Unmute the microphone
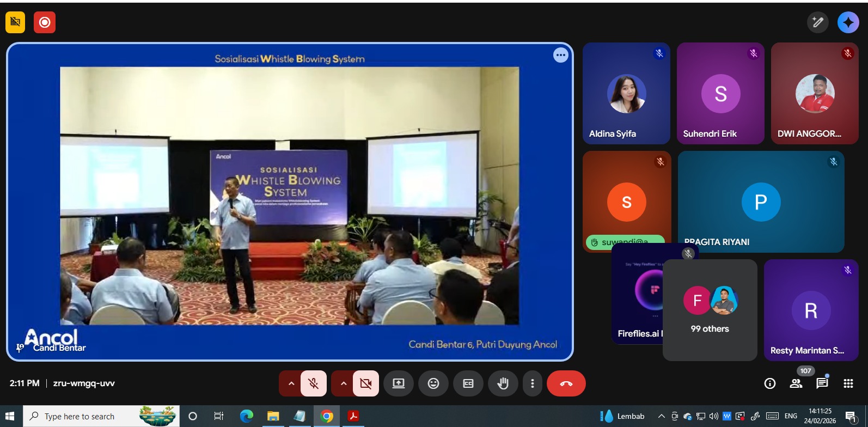 [x=314, y=383]
